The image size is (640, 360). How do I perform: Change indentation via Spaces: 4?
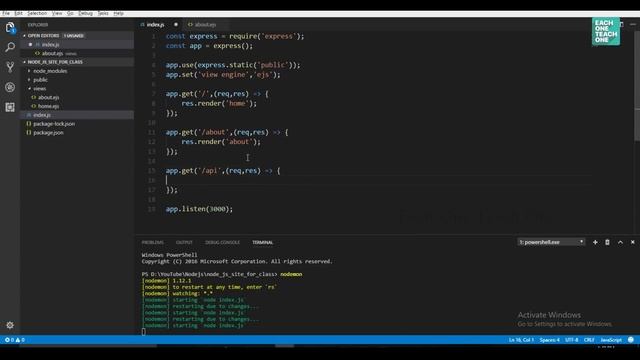click(549, 340)
